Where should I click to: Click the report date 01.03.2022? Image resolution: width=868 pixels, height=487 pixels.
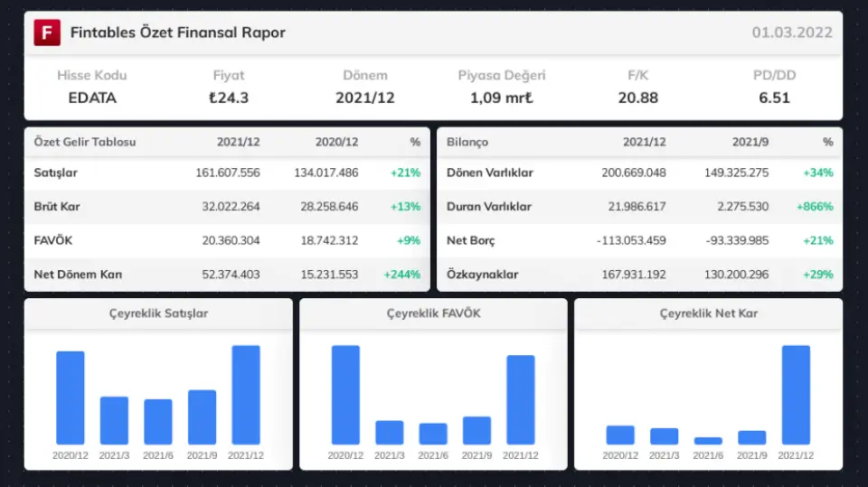pyautogui.click(x=792, y=33)
